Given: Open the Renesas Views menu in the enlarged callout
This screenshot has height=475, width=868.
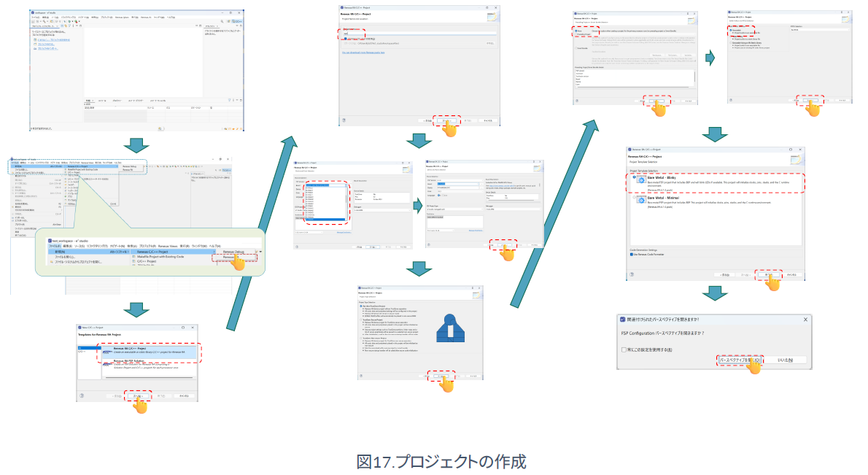Looking at the screenshot, I should 168,246.
